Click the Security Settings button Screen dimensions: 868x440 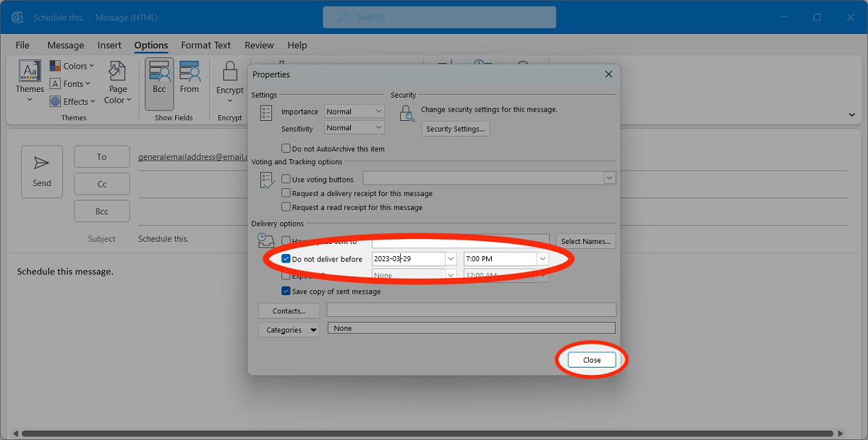[455, 129]
